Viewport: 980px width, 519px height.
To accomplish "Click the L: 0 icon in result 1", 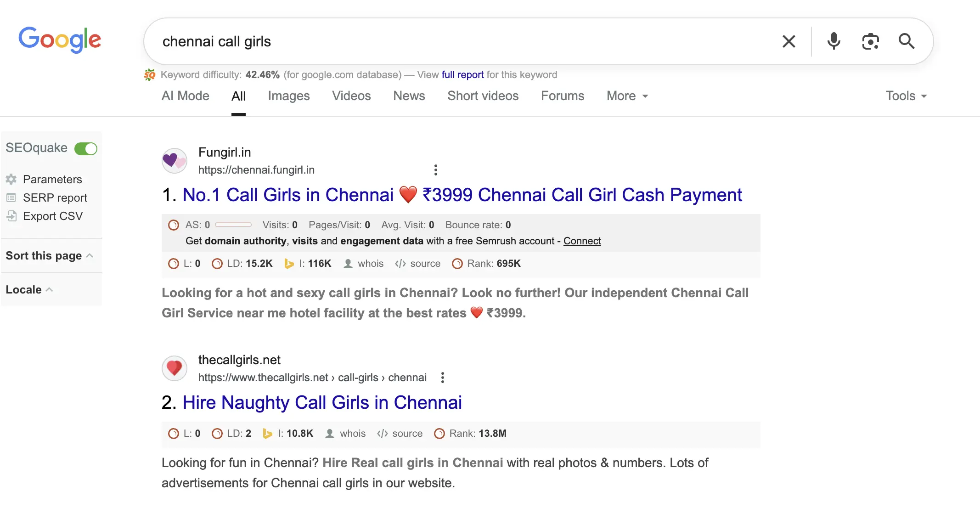I will [174, 264].
